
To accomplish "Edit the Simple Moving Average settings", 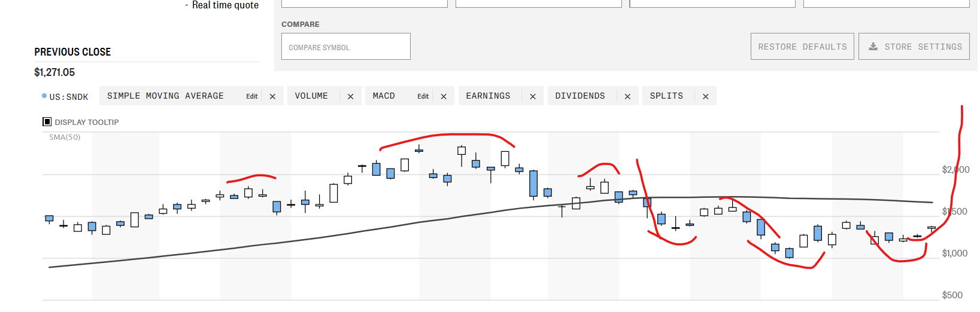I will 252,96.
